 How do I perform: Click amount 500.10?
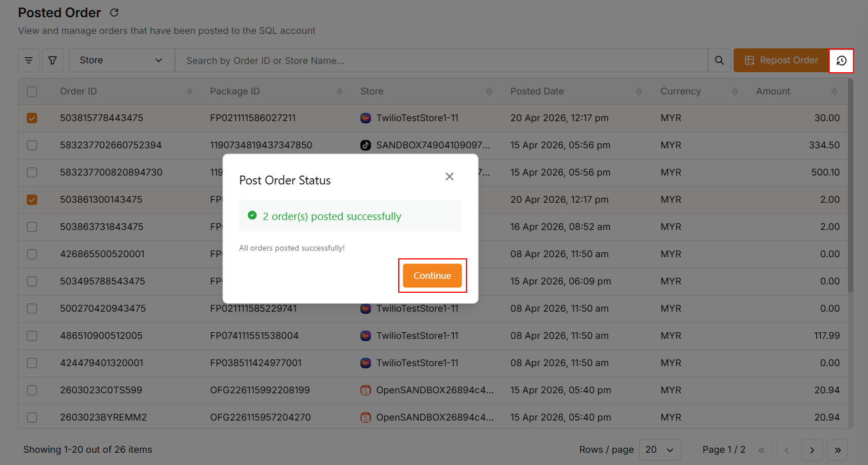click(825, 172)
